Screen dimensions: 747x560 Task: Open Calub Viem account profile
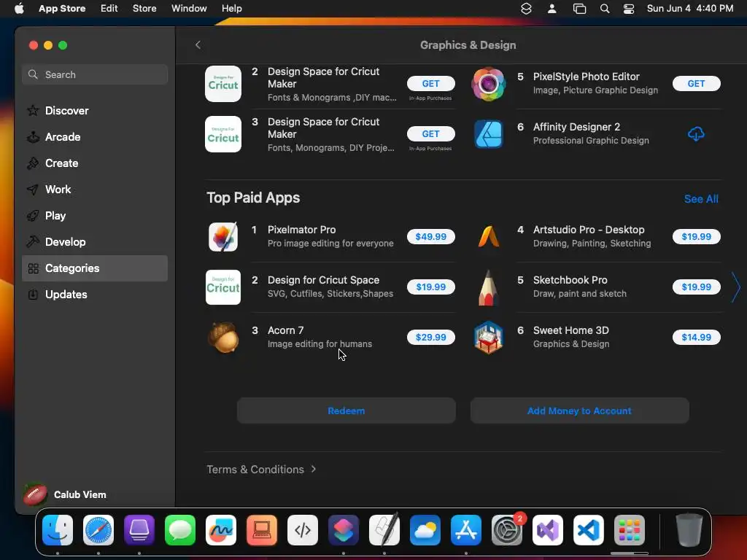(x=66, y=494)
